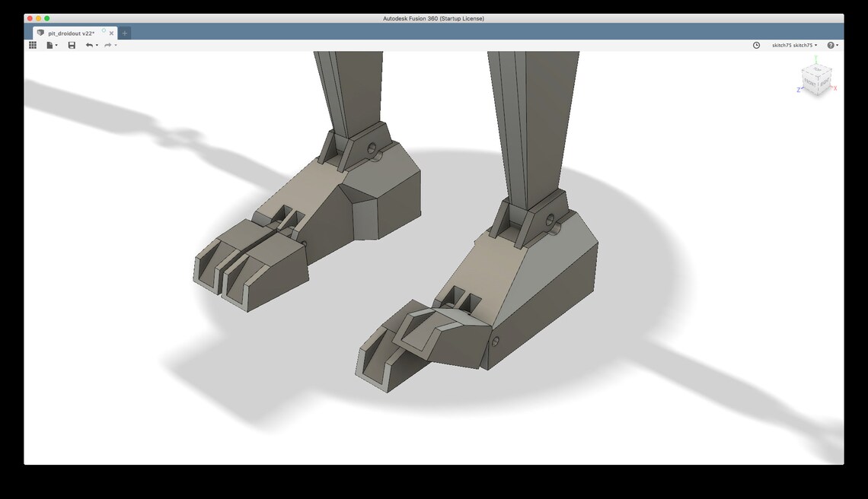Viewport: 868px width, 499px height.
Task: Click the red X axis label on the ViewCube
Action: [835, 88]
